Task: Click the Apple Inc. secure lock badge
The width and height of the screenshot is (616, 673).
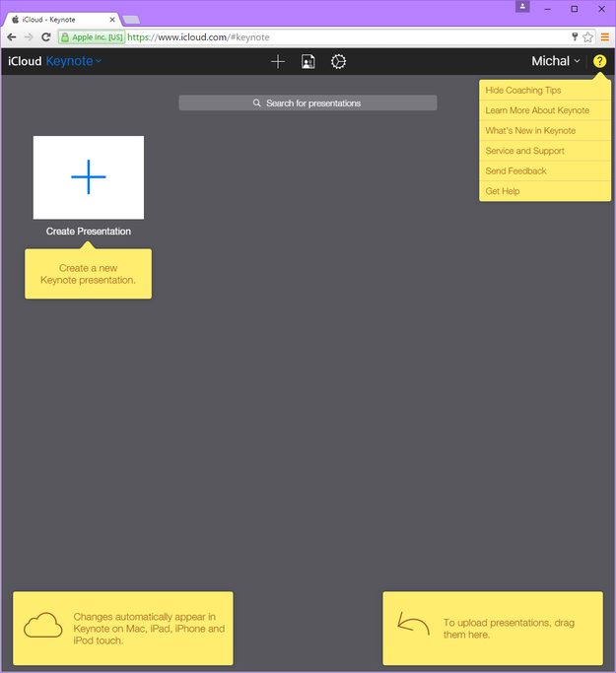Action: pyautogui.click(x=92, y=37)
